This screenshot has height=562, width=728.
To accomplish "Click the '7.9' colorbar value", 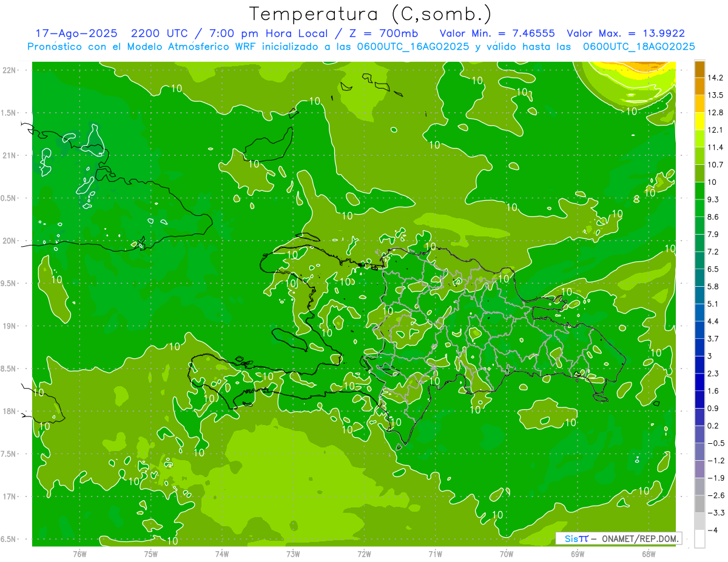I will pos(713,234).
